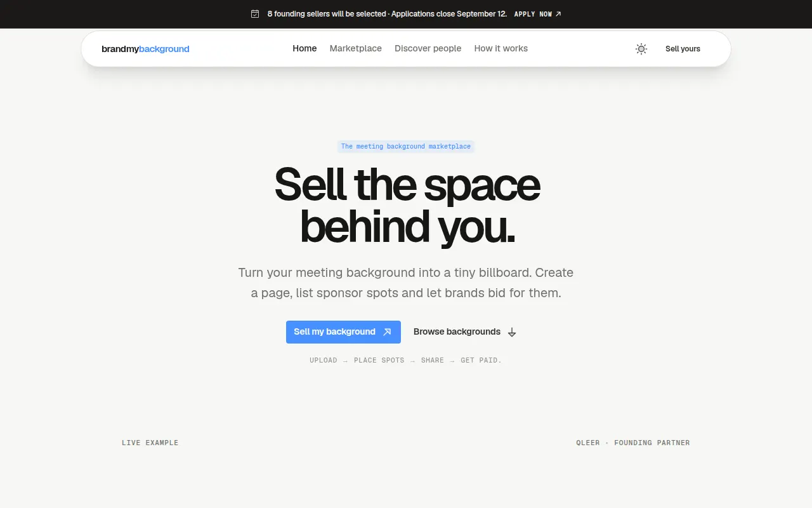Open Discover people in the navigation
This screenshot has width=812, height=508.
[428, 48]
